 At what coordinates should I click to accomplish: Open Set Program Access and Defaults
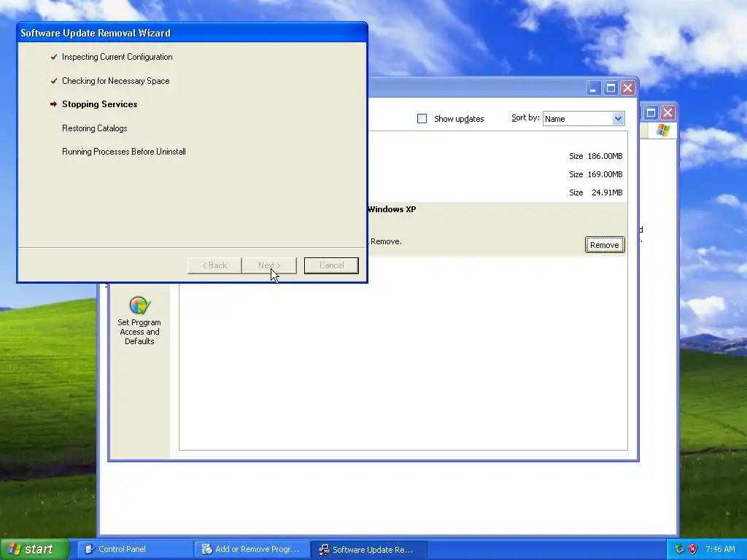coord(139,320)
